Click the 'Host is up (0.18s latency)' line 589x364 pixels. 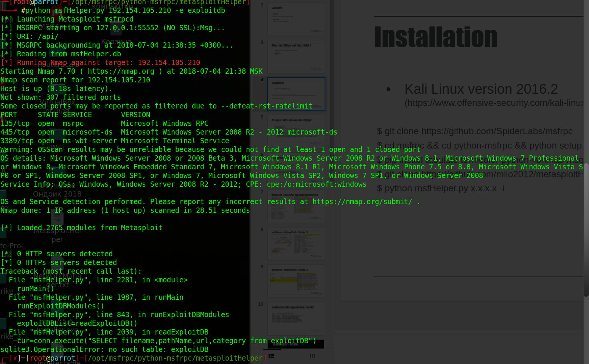pos(56,89)
